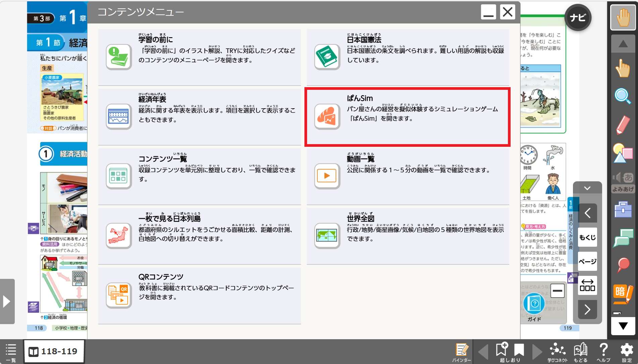
Task: Collapse the navigation panel with the down chevron
Action: pyautogui.click(x=587, y=188)
